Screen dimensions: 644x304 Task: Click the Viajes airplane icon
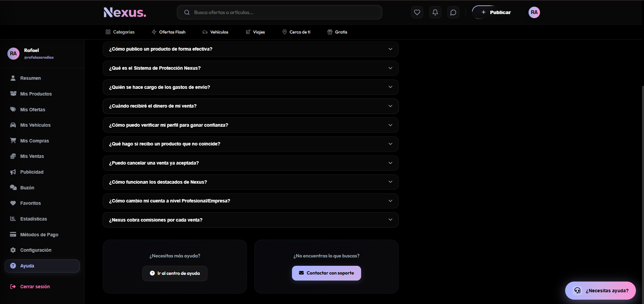point(248,32)
